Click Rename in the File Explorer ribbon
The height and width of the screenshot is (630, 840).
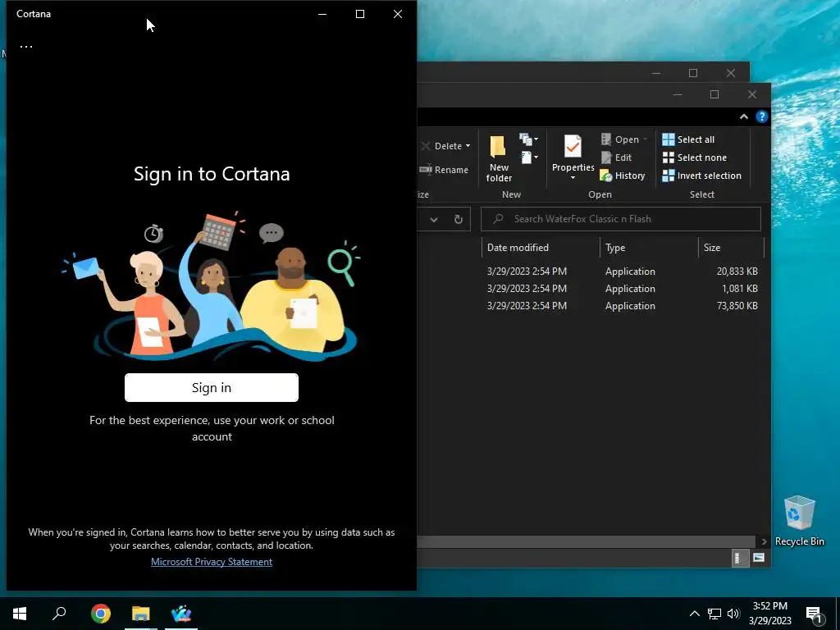click(444, 169)
